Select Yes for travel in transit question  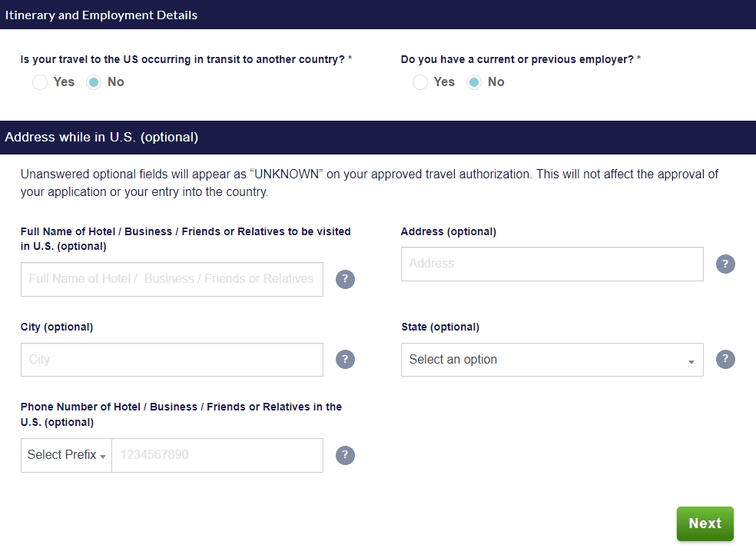40,82
